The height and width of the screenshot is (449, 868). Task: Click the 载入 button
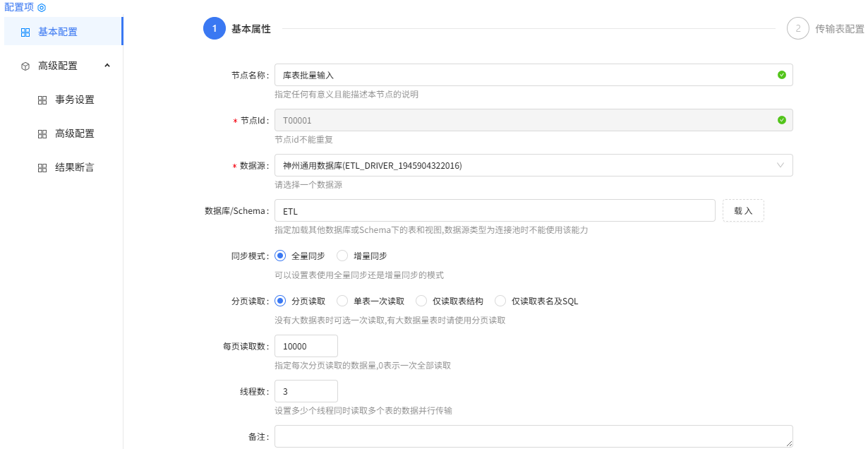tap(743, 210)
